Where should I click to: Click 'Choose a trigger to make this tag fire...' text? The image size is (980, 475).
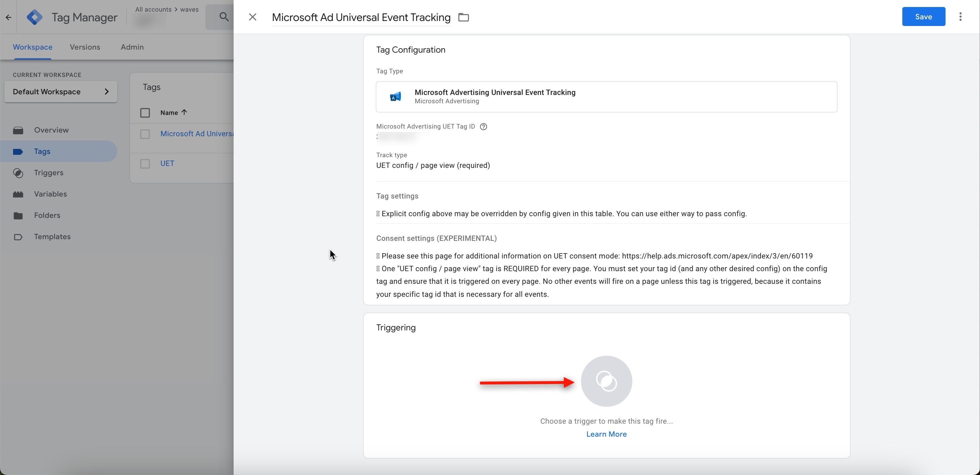click(x=606, y=421)
